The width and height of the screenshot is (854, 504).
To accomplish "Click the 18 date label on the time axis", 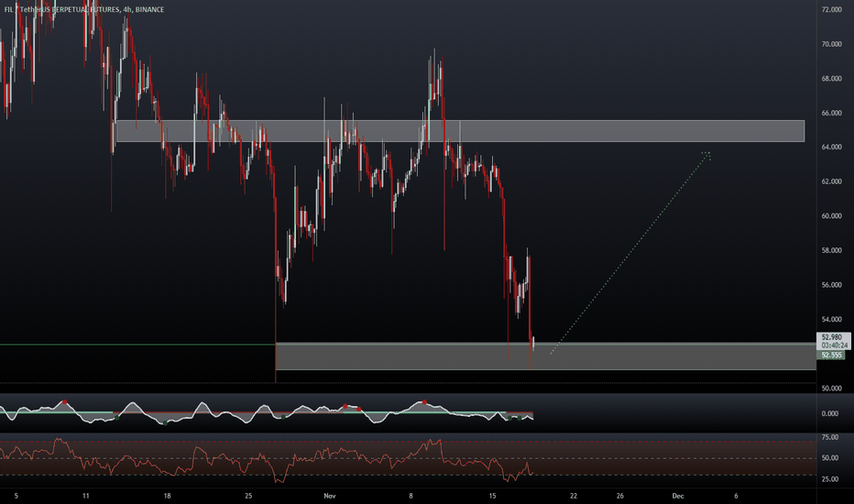I will pos(167,496).
